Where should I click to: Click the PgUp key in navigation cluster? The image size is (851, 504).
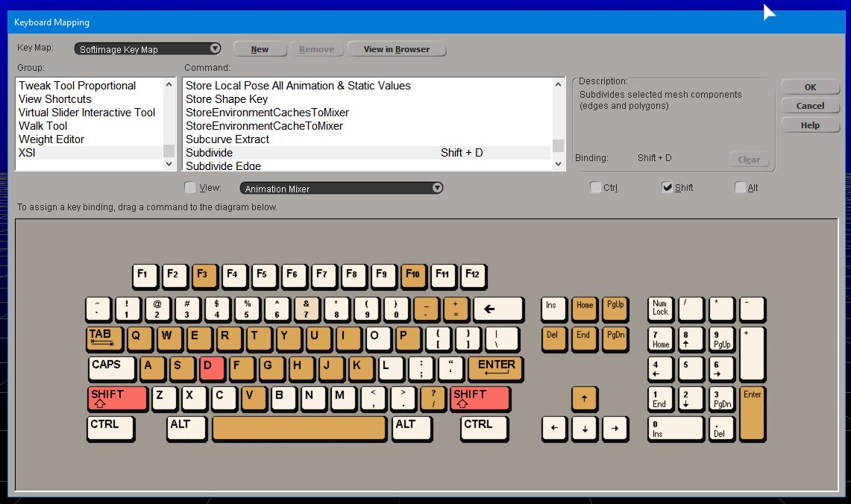615,309
